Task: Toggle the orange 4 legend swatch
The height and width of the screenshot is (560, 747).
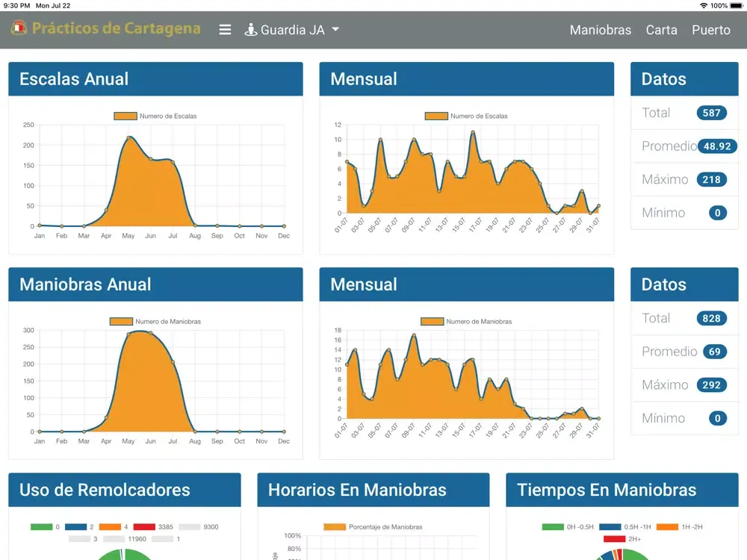Action: pyautogui.click(x=110, y=527)
